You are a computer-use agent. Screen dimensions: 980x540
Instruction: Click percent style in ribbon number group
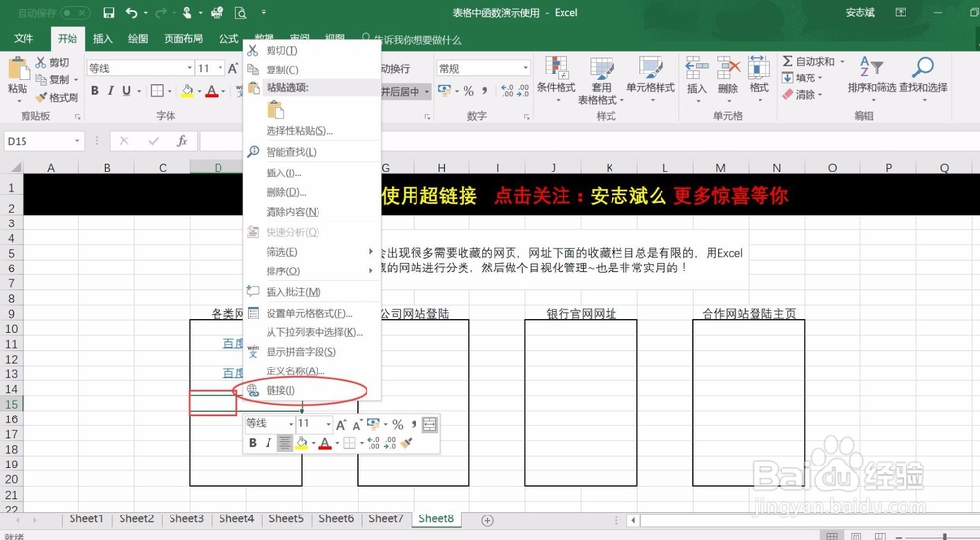click(468, 91)
